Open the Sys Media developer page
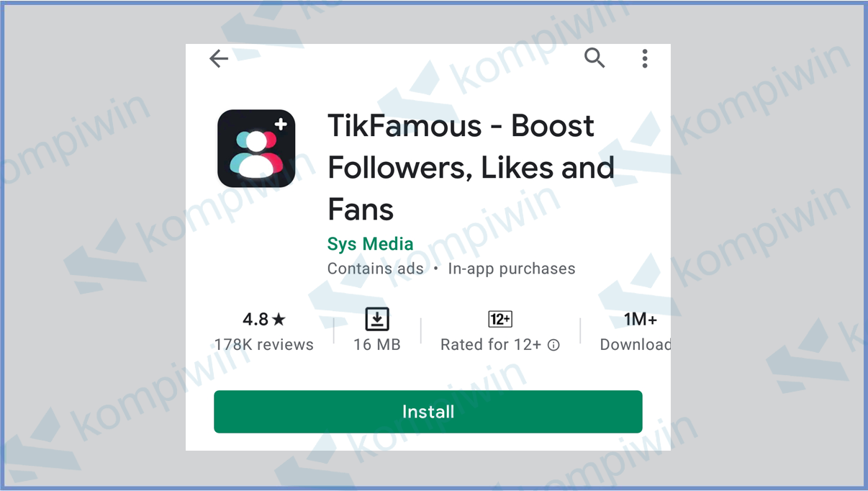 (370, 244)
